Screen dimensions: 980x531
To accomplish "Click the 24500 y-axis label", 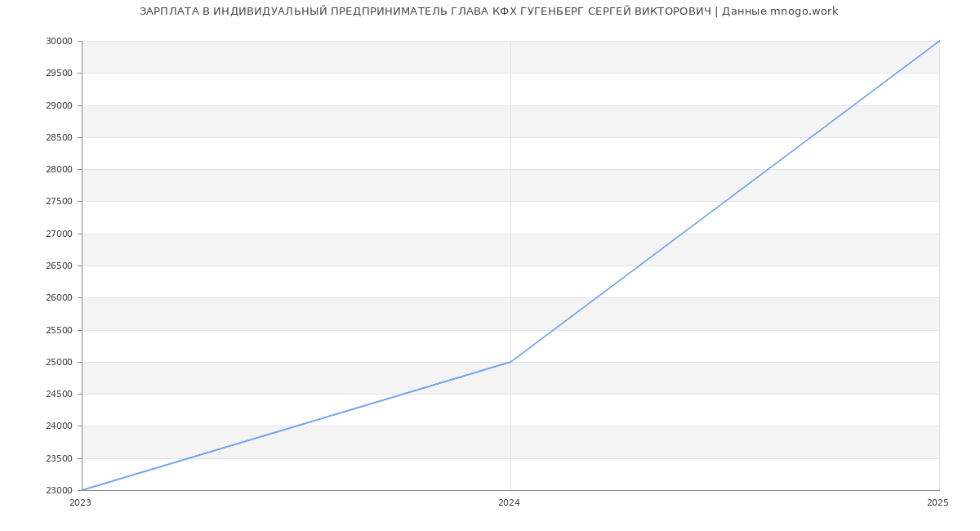I will click(59, 395).
